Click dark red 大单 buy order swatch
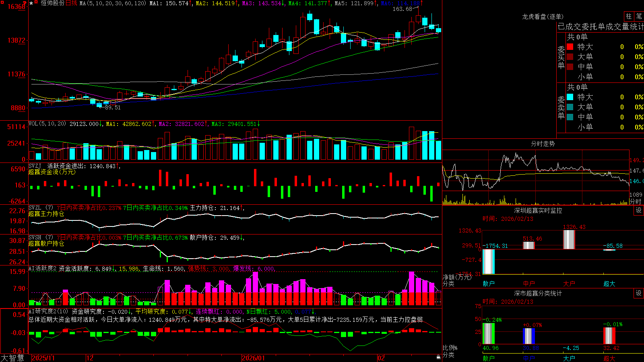 pyautogui.click(x=570, y=57)
